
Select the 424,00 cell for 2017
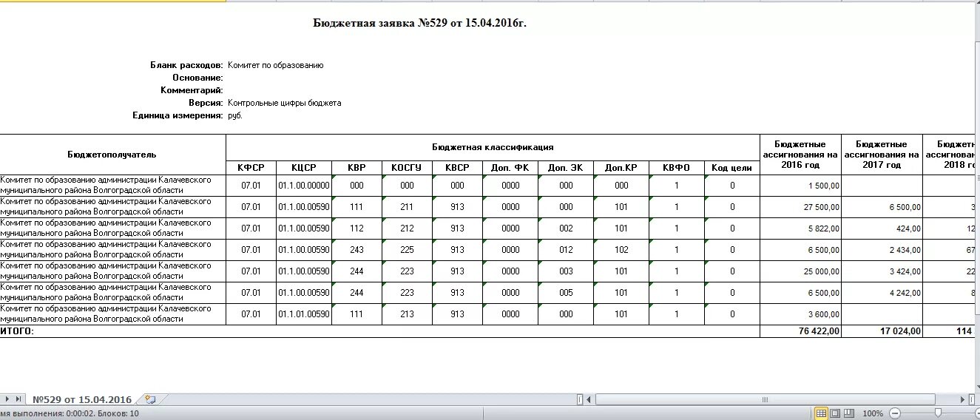tap(882, 228)
